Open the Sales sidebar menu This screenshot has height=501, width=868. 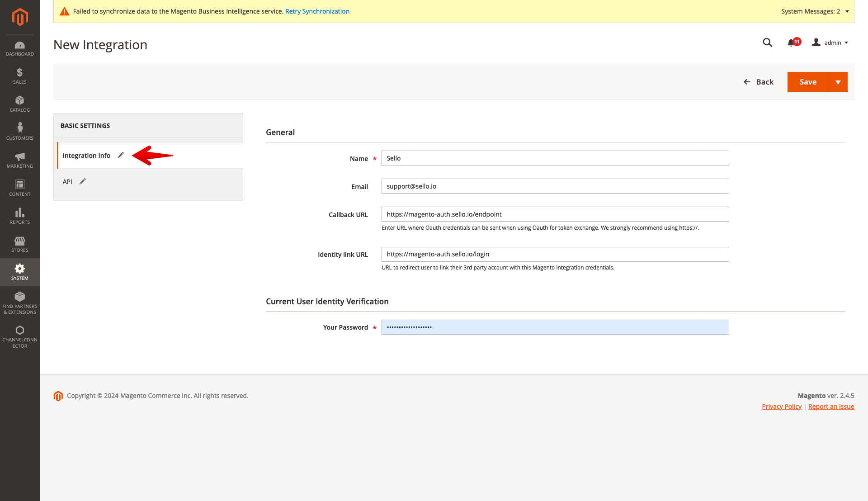tap(20, 76)
